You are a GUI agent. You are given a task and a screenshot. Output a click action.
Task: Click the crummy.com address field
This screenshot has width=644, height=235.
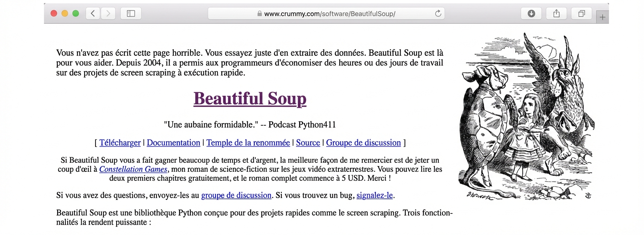click(x=326, y=14)
